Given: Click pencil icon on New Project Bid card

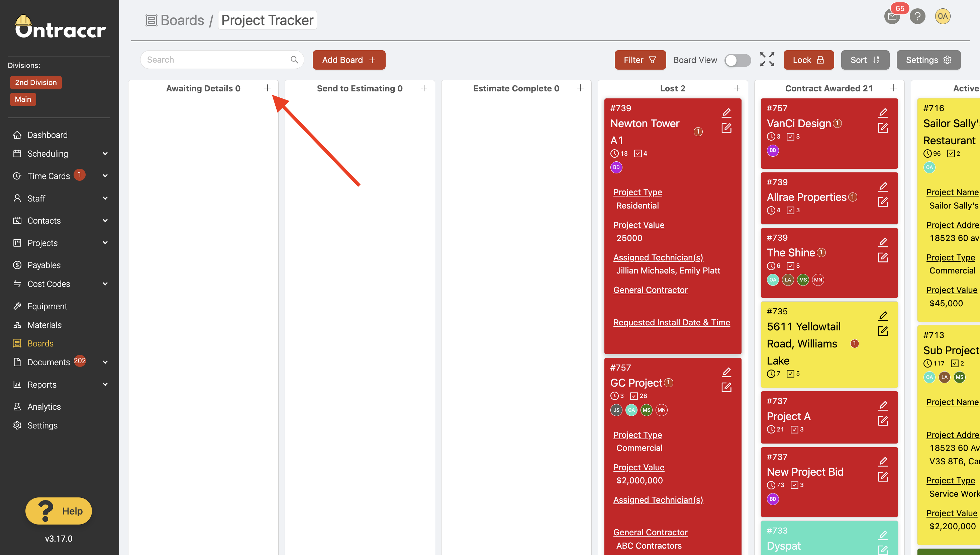Looking at the screenshot, I should click(x=883, y=461).
